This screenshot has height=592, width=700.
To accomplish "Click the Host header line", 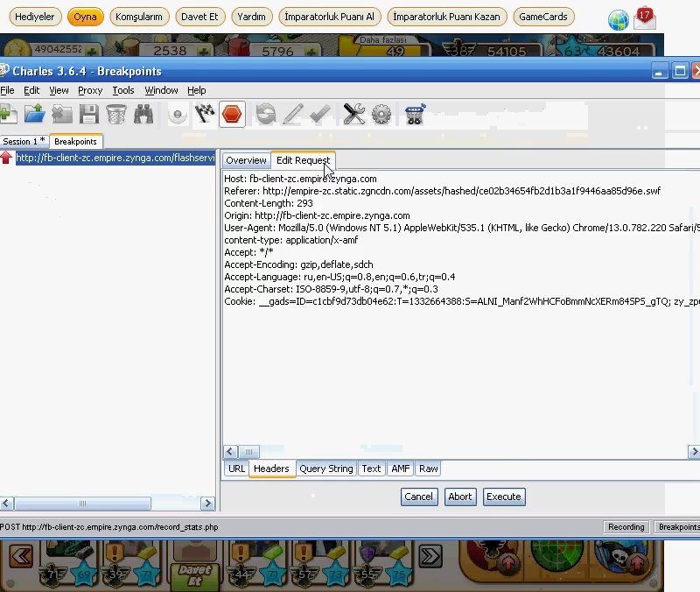I will tap(300, 179).
